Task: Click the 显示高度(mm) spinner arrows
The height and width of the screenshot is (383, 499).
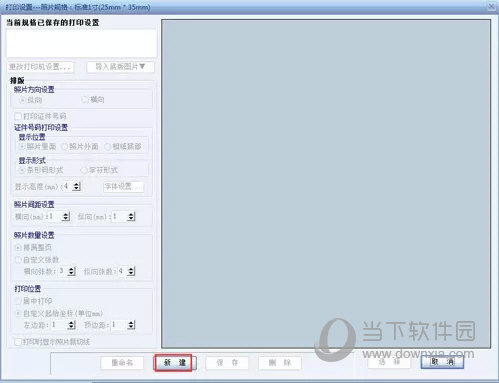Action: coord(77,186)
